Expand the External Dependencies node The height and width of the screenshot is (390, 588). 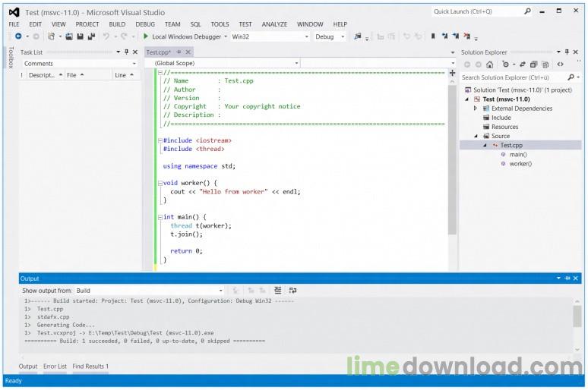click(476, 109)
